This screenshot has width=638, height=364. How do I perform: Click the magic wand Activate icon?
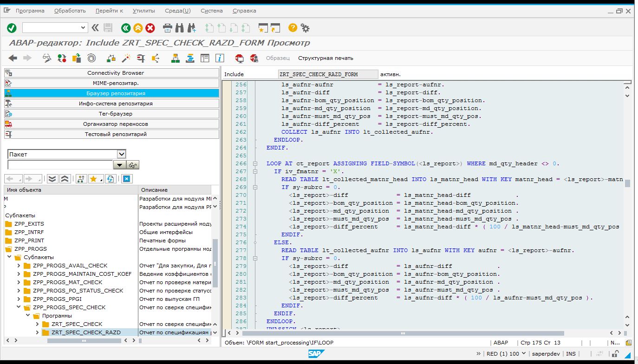126,58
